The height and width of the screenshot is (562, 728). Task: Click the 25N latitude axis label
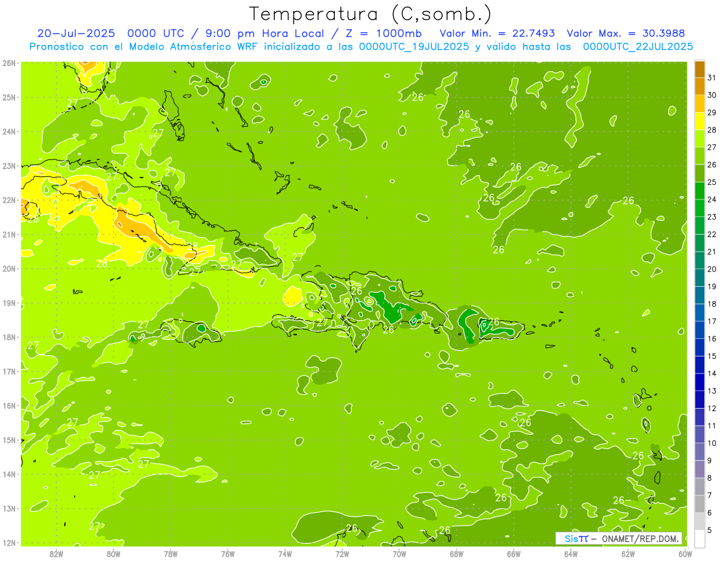pyautogui.click(x=9, y=98)
